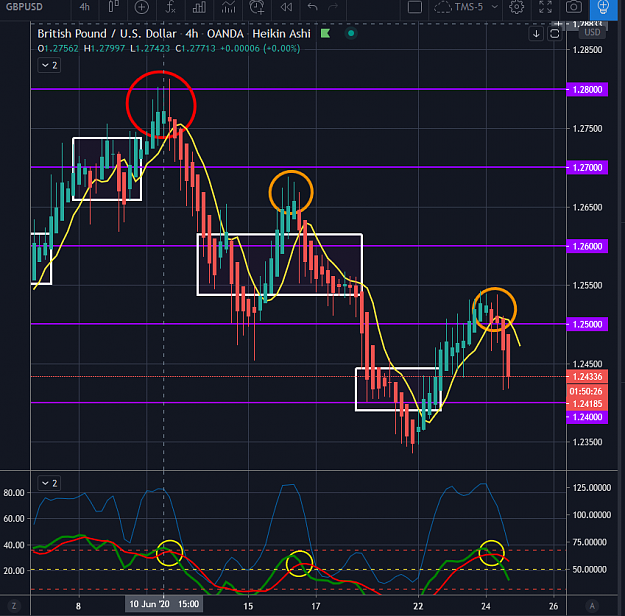625x616 pixels.
Task: Click the OANDA broker label in title
Action: (225, 34)
